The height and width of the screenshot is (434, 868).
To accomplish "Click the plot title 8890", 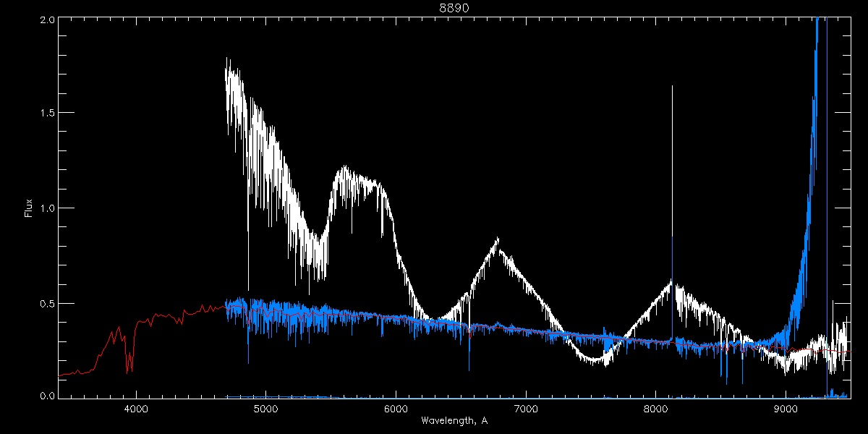I will tap(455, 8).
